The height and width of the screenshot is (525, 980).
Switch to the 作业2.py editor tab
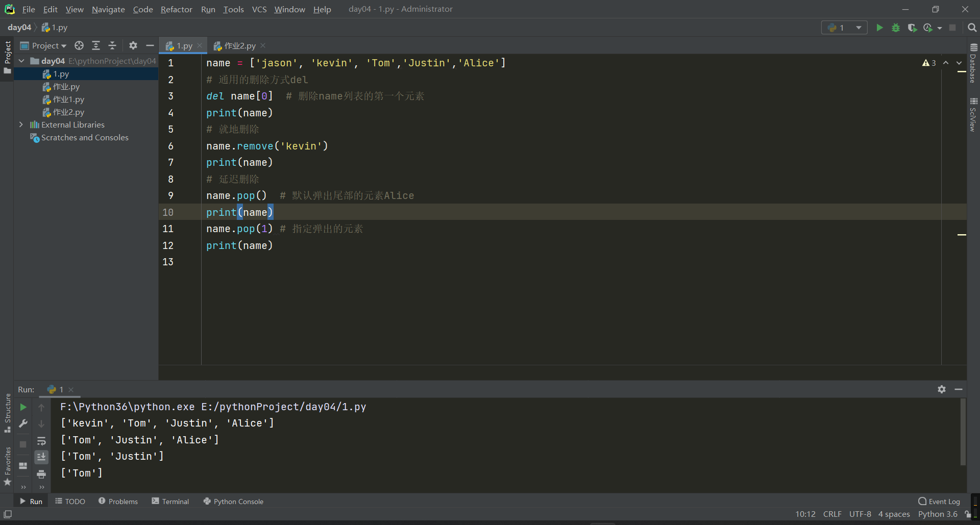(239, 46)
